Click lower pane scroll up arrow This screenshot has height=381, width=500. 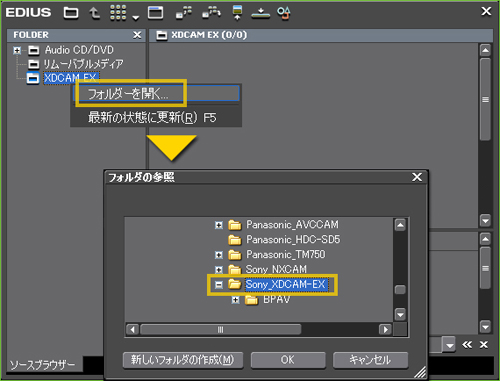485,239
